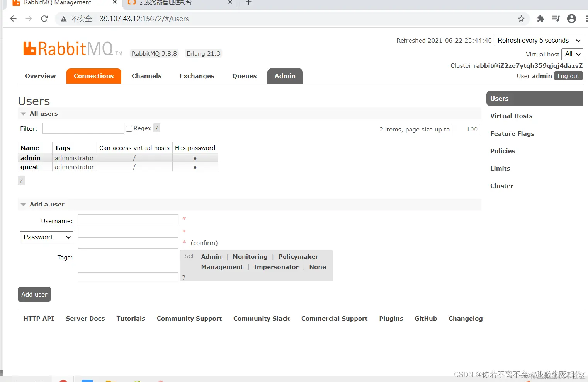The width and height of the screenshot is (588, 382).
Task: Open the Exchanges tab
Action: coord(197,76)
